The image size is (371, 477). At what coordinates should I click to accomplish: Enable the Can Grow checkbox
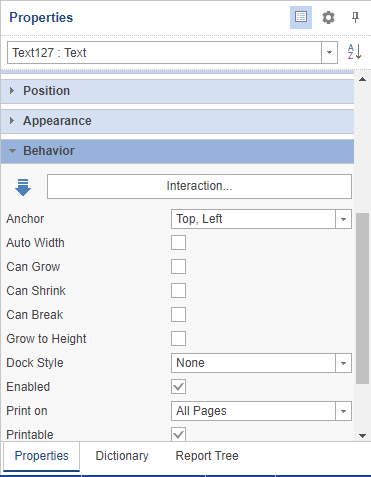[178, 266]
